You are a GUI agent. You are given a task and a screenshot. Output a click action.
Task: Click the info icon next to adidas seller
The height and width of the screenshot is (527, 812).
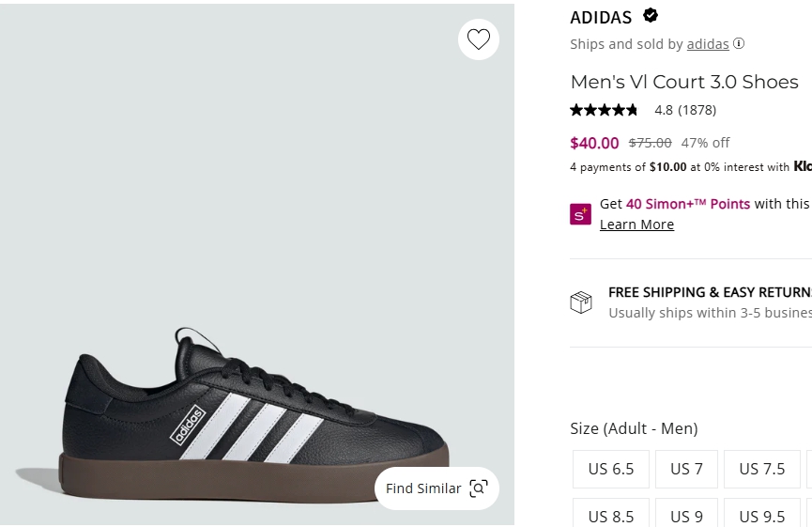tap(739, 43)
